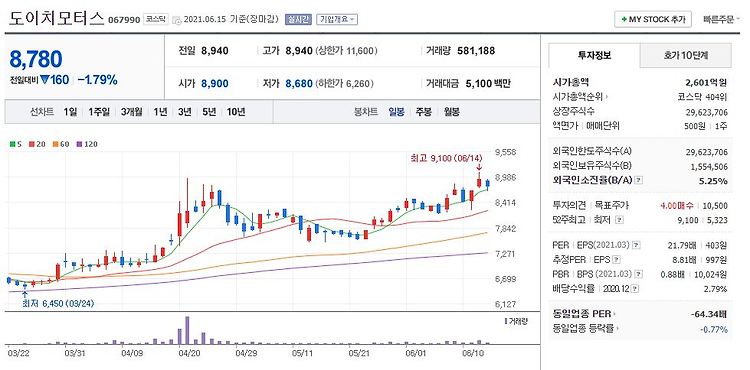This screenshot has width=750, height=370.
Task: Click the -1.79% change rate
Action: [x=98, y=80]
